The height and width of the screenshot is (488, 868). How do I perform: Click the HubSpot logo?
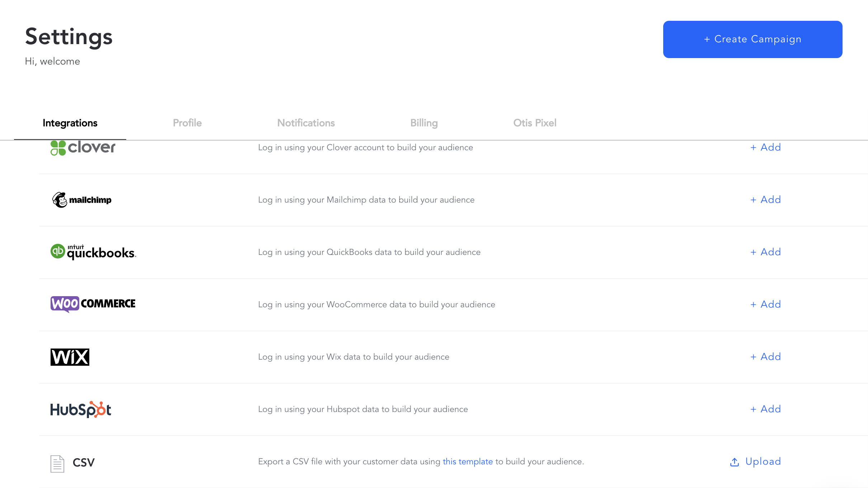click(x=80, y=409)
